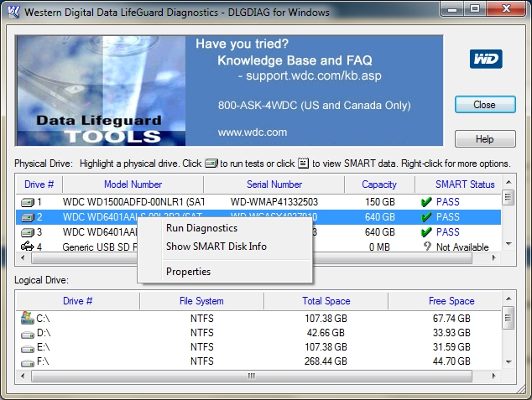The width and height of the screenshot is (532, 400).
Task: Click the question mark icon beside Not Available
Action: pyautogui.click(x=427, y=246)
